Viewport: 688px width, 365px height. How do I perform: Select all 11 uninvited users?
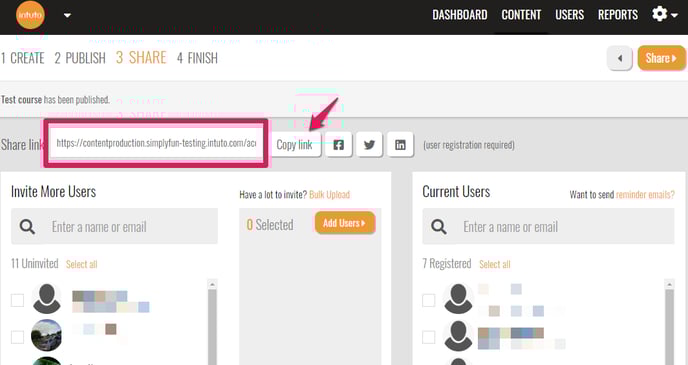[x=81, y=264]
